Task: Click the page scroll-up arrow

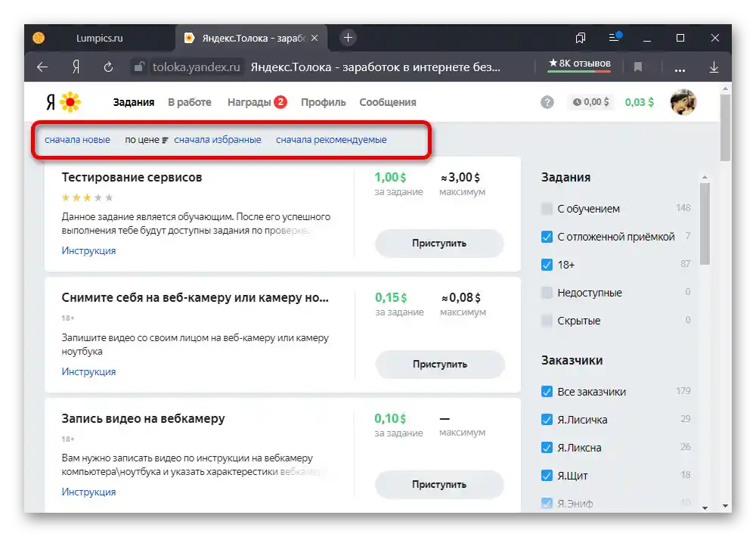Action: click(x=725, y=88)
